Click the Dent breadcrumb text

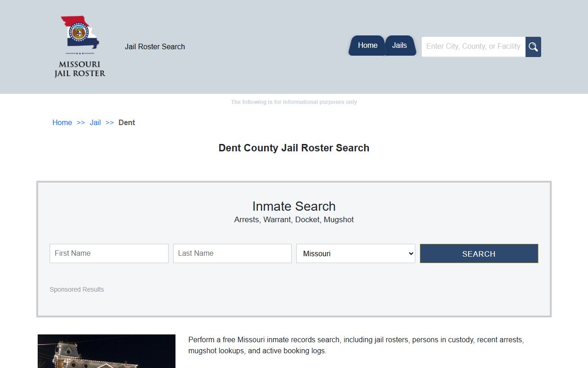click(x=127, y=122)
